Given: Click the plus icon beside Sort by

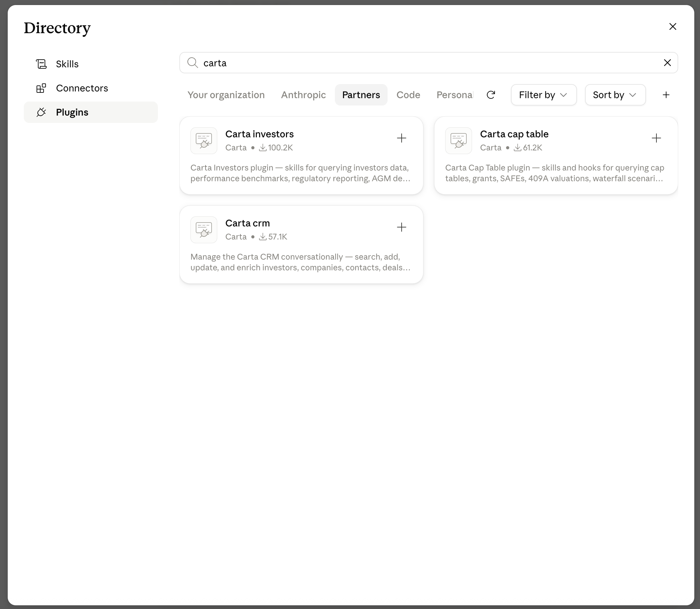Looking at the screenshot, I should pyautogui.click(x=666, y=95).
